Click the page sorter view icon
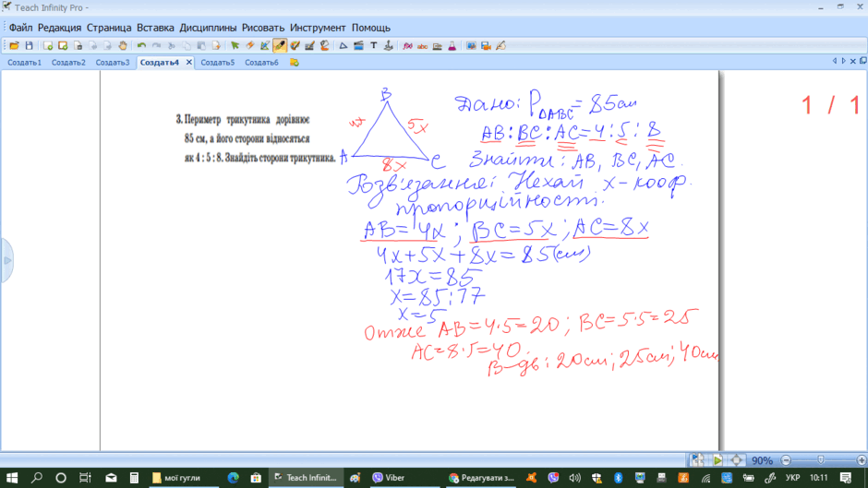Screen dimensions: 868x488 (697, 459)
